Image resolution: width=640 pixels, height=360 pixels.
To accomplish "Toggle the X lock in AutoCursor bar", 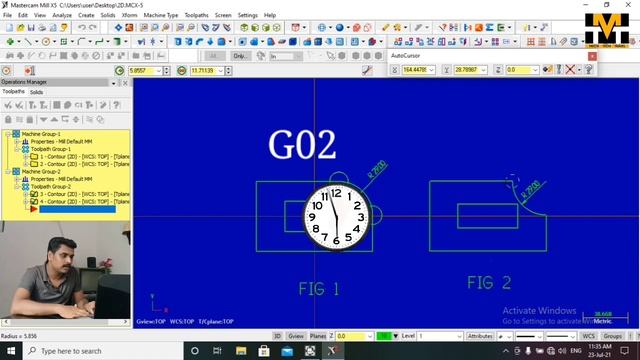I will (395, 70).
